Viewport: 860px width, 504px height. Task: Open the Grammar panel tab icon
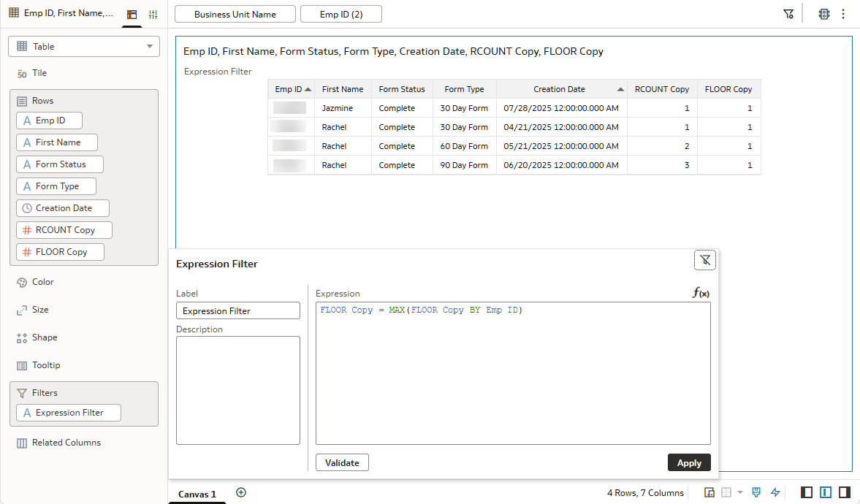(x=132, y=15)
